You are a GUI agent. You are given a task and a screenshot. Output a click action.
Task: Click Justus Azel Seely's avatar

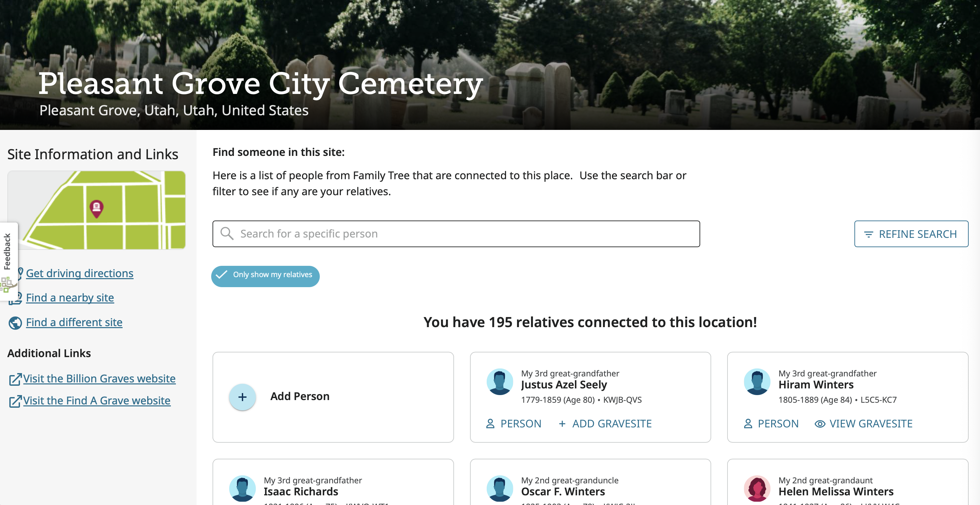500,381
